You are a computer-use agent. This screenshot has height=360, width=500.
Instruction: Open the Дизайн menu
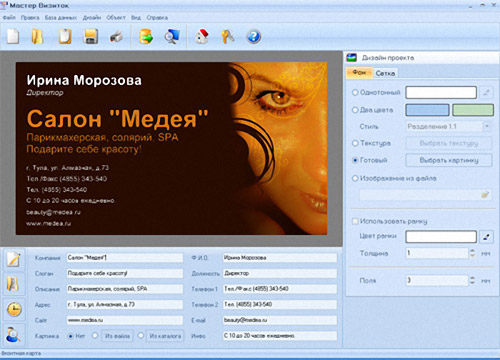92,18
